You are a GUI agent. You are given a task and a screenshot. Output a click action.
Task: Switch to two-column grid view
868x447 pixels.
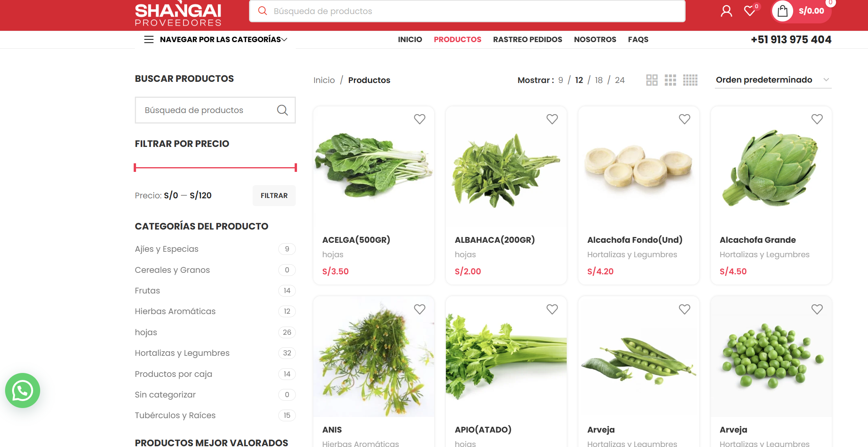[652, 80]
